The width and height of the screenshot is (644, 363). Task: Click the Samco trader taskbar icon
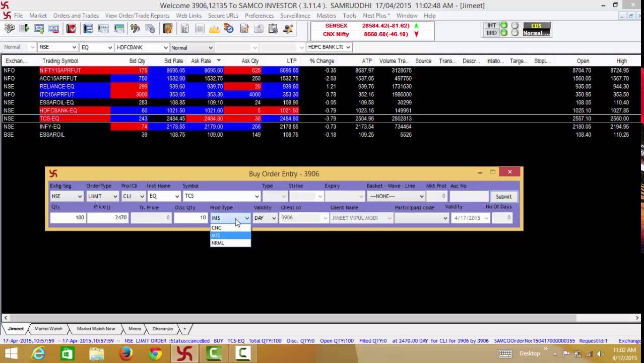(x=184, y=353)
